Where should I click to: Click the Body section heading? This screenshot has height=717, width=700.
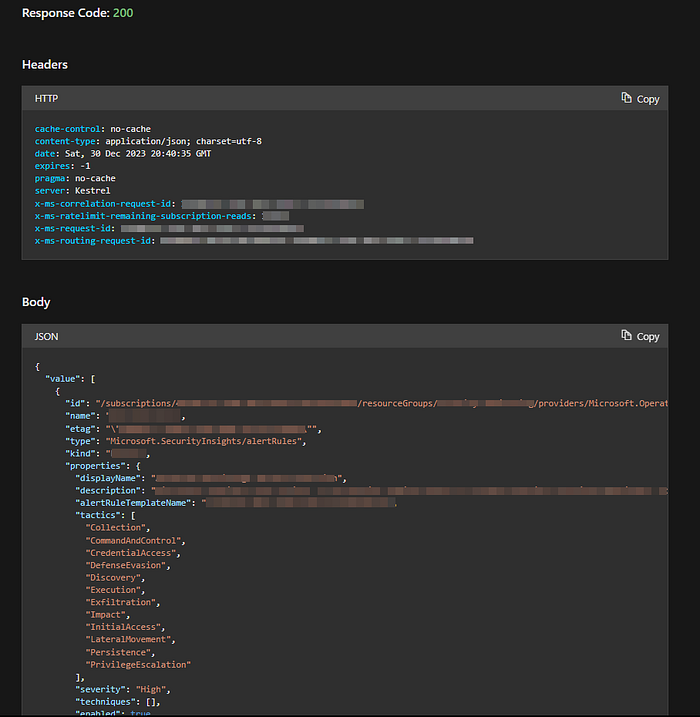36,302
